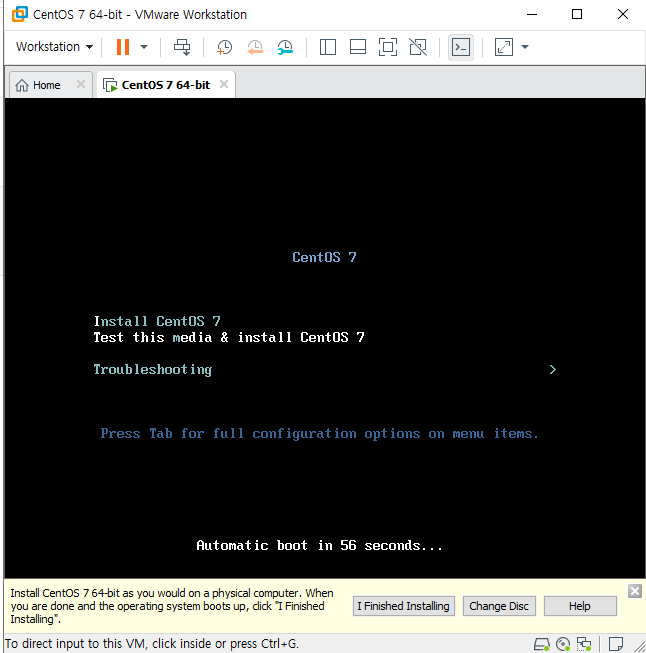The width and height of the screenshot is (646, 653).
Task: Select Test this media & install CentOS 7
Action: click(229, 337)
